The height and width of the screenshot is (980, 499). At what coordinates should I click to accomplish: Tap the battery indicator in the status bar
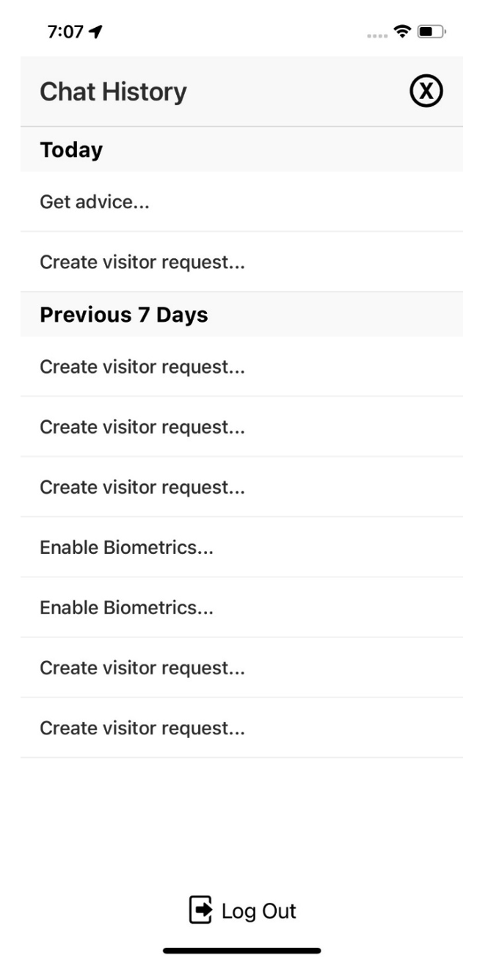[x=429, y=32]
